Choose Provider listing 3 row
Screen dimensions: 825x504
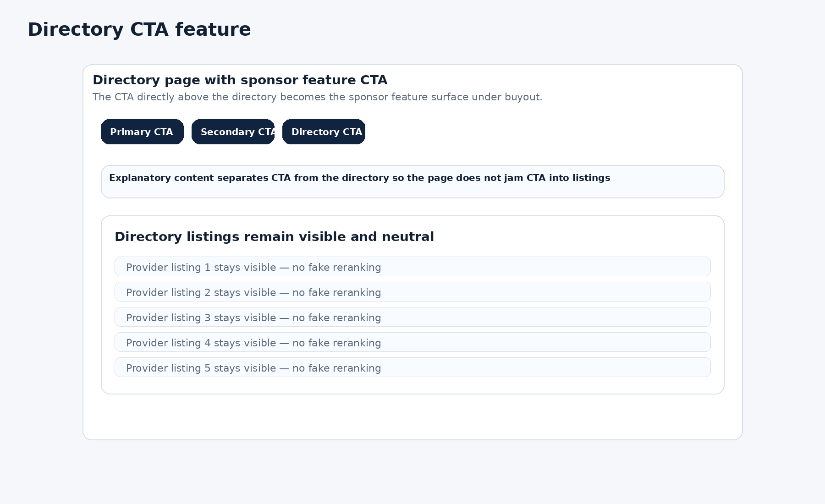412,317
